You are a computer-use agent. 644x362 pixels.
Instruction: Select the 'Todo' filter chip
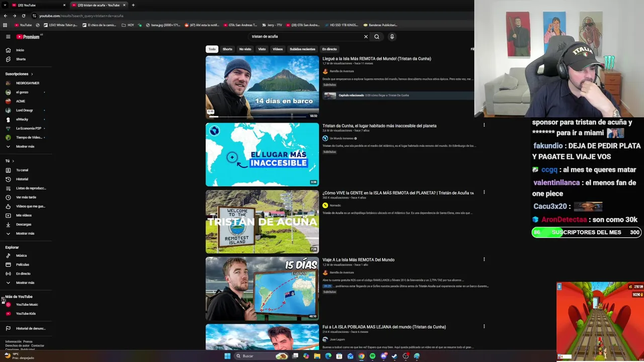tap(212, 49)
